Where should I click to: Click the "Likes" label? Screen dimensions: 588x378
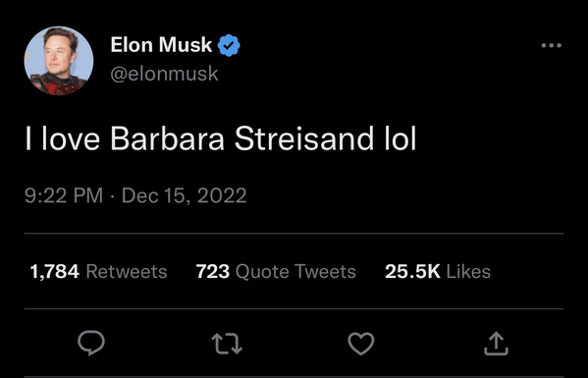[468, 271]
